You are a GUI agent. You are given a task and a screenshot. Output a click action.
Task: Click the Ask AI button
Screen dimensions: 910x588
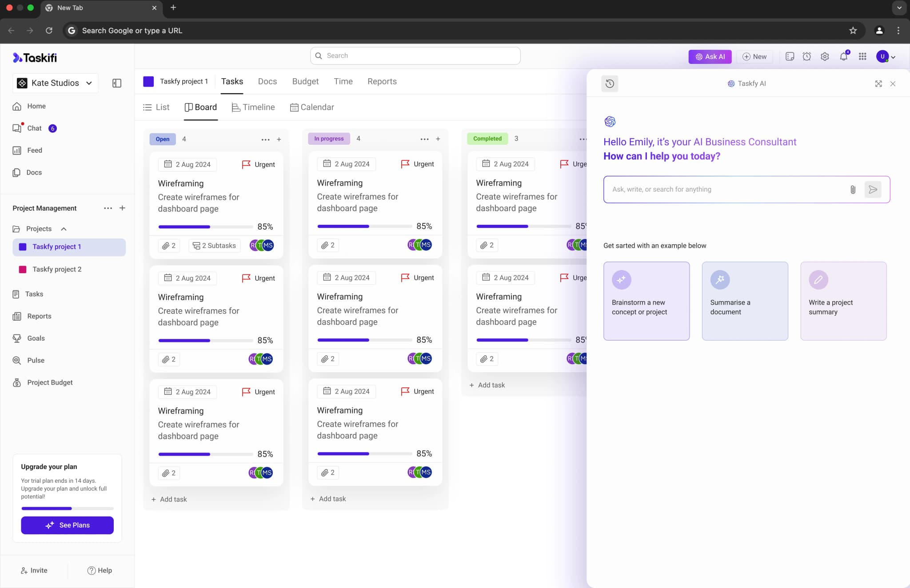point(710,56)
